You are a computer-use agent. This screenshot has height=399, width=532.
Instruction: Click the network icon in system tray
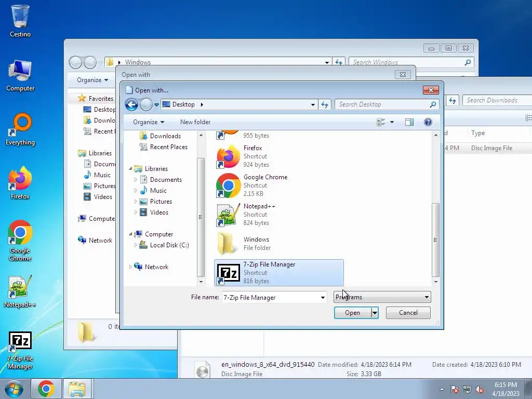(467, 389)
